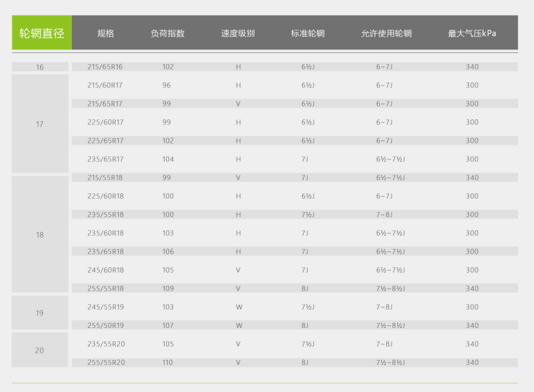The width and height of the screenshot is (534, 392).
Task: Click the spec 225/60R17
Action: click(x=105, y=122)
